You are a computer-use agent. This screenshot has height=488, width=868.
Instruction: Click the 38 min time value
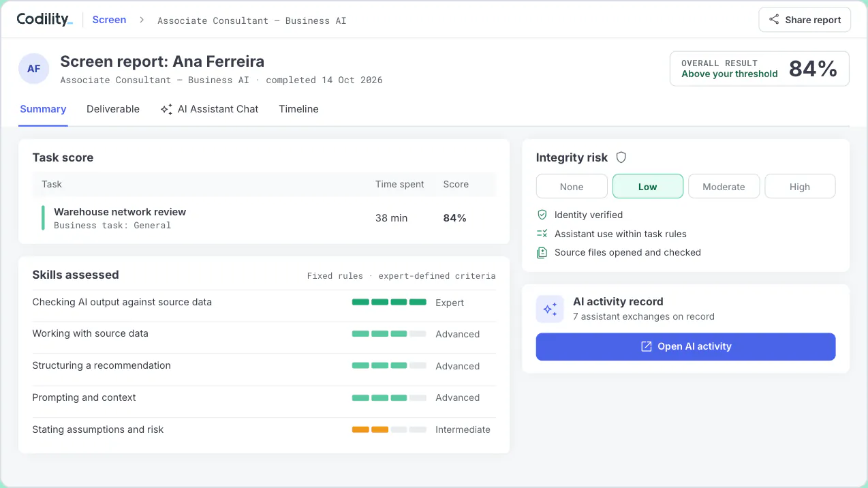(391, 218)
